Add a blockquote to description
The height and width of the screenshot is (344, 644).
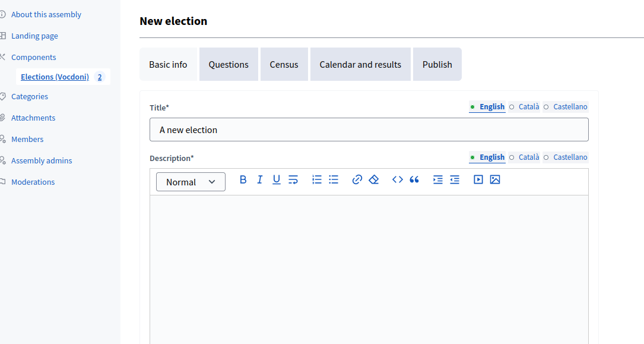414,179
